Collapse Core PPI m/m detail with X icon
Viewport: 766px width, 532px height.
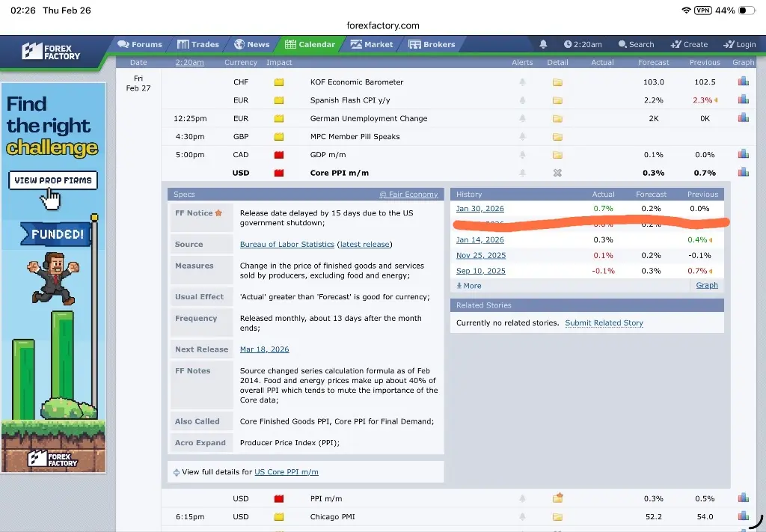(557, 172)
